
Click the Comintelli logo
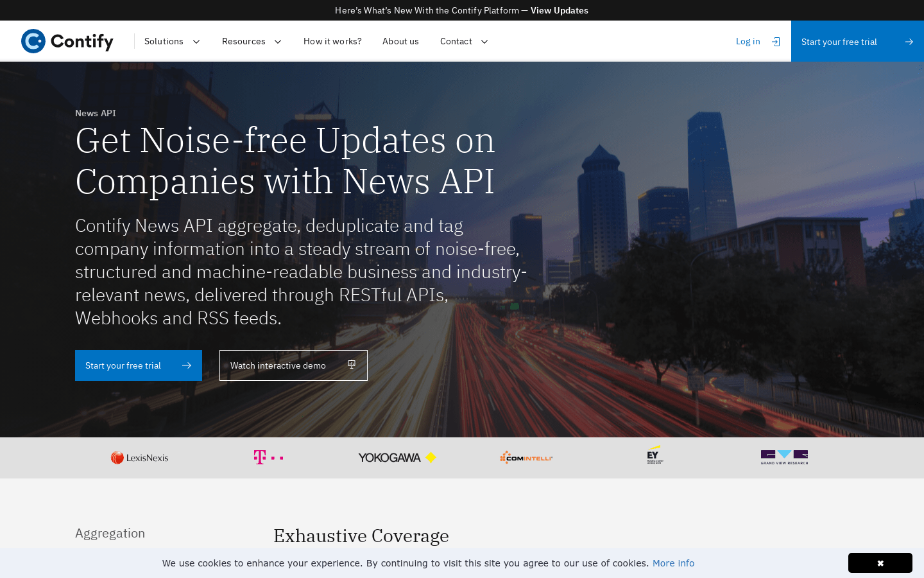[x=526, y=457]
